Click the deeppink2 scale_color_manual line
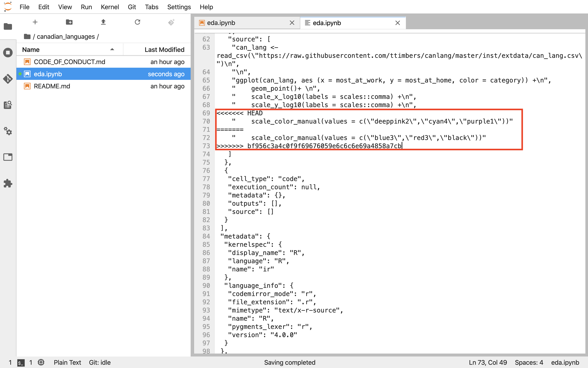The image size is (588, 368). pyautogui.click(x=372, y=121)
